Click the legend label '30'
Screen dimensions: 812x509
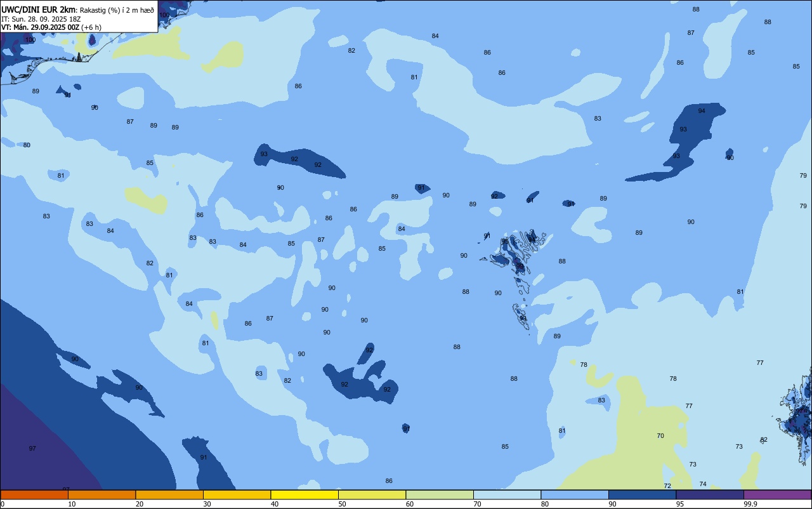(207, 504)
